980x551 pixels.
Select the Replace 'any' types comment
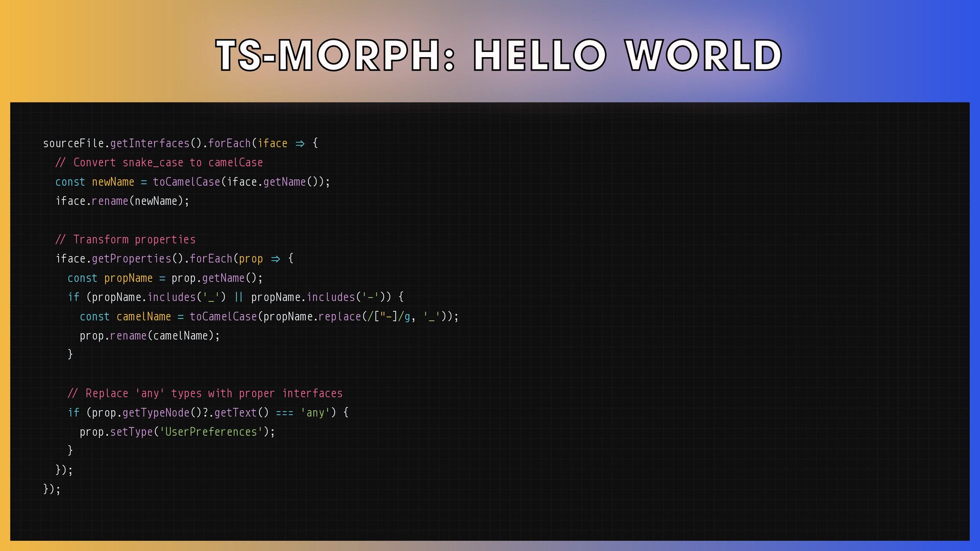(x=205, y=393)
